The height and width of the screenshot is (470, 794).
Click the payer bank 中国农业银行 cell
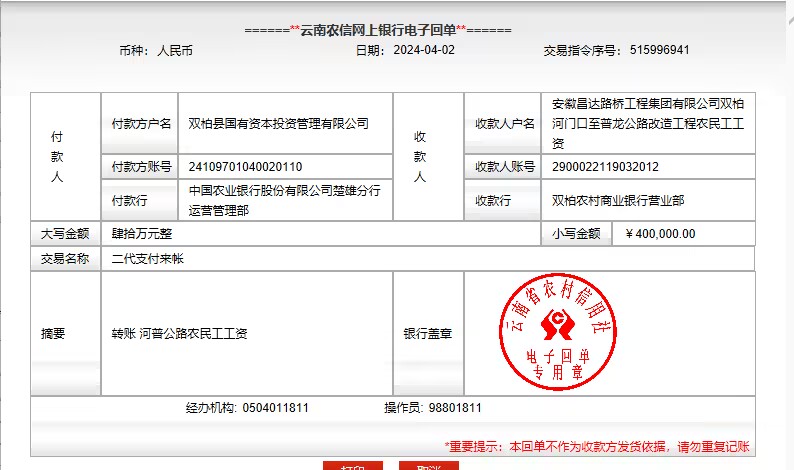(284, 200)
